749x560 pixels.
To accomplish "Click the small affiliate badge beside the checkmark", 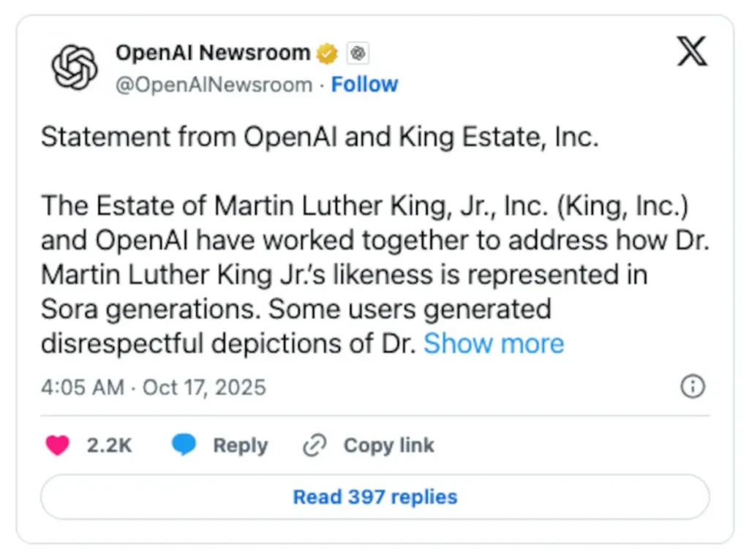I will pos(358,53).
